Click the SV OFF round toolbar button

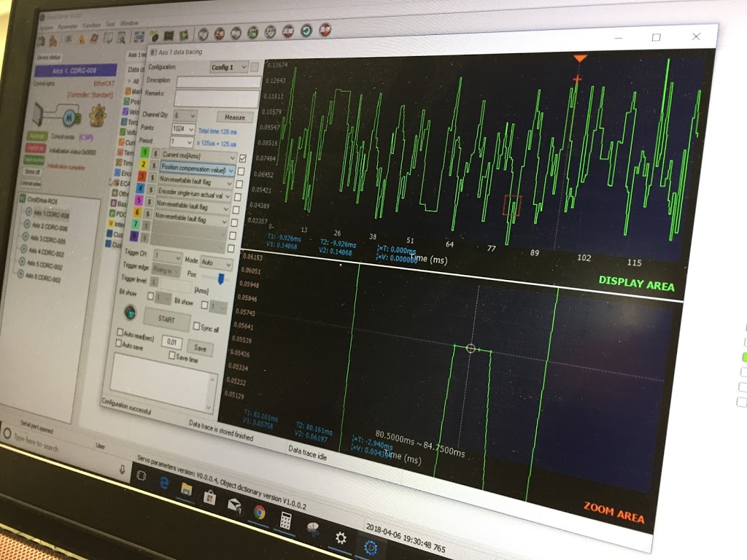[x=270, y=32]
